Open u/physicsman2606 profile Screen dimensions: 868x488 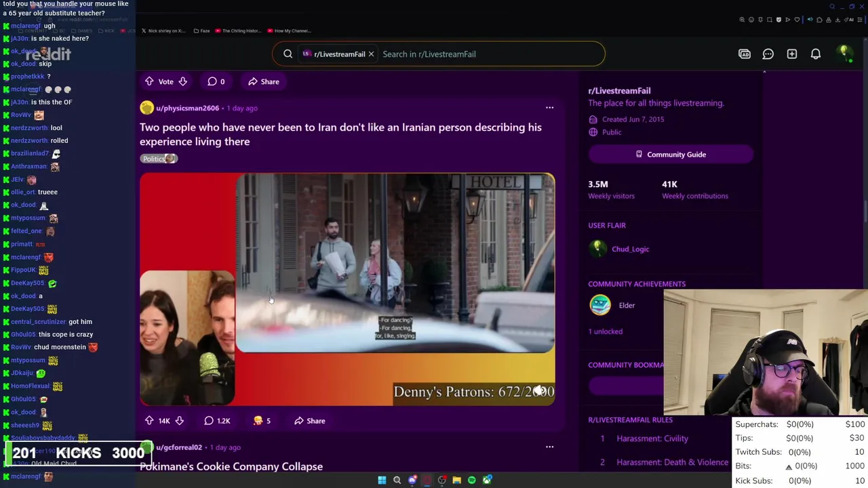(187, 108)
